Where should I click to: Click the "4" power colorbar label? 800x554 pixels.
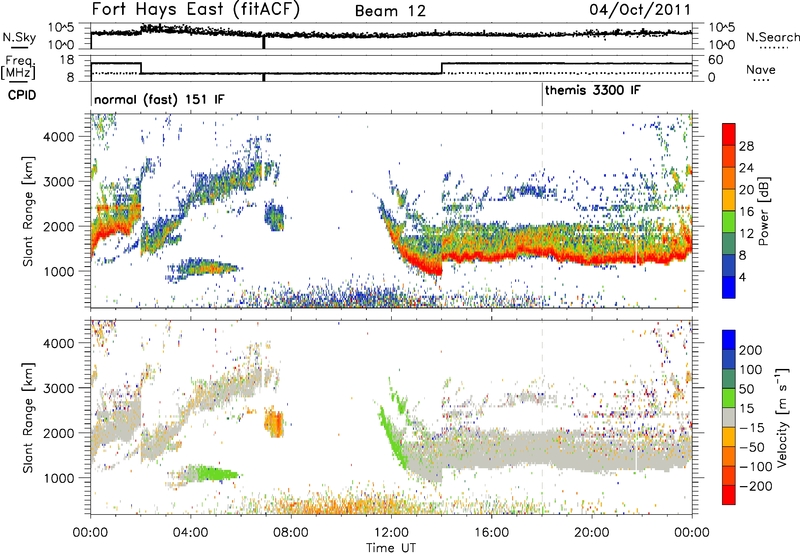coord(742,277)
